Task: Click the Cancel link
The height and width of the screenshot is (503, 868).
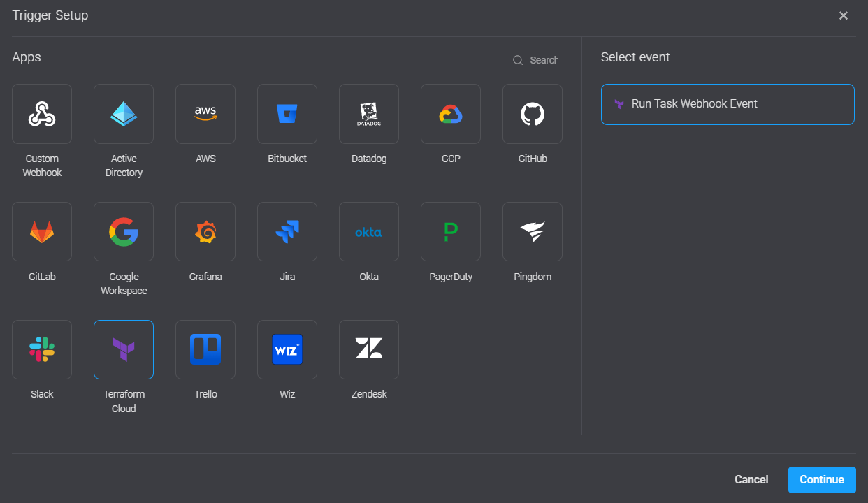Action: tap(751, 480)
